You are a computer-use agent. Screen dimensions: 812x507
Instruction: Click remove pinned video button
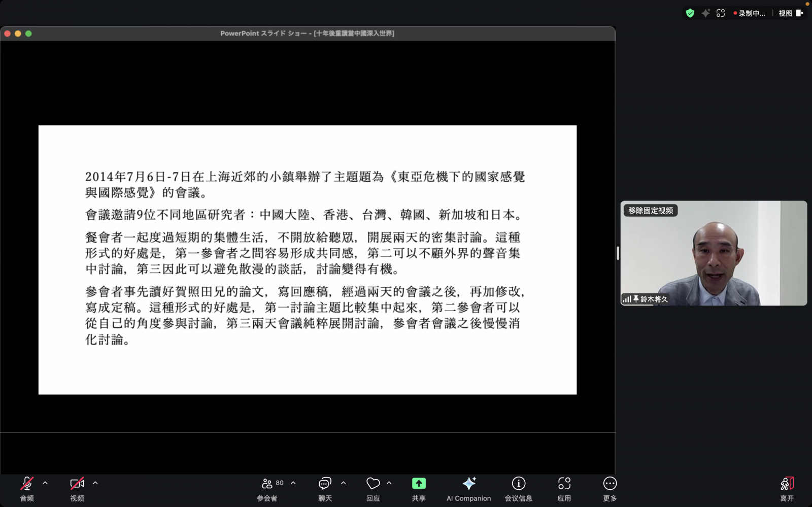pyautogui.click(x=651, y=211)
